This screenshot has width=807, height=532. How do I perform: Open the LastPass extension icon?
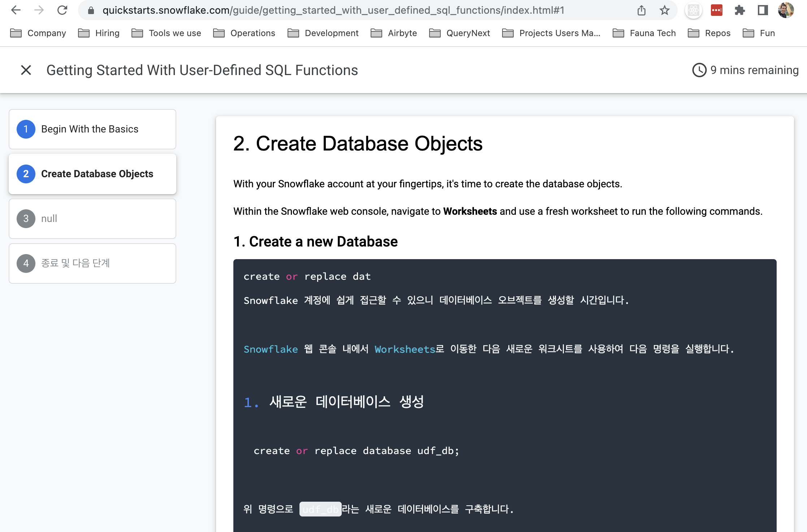pyautogui.click(x=716, y=10)
